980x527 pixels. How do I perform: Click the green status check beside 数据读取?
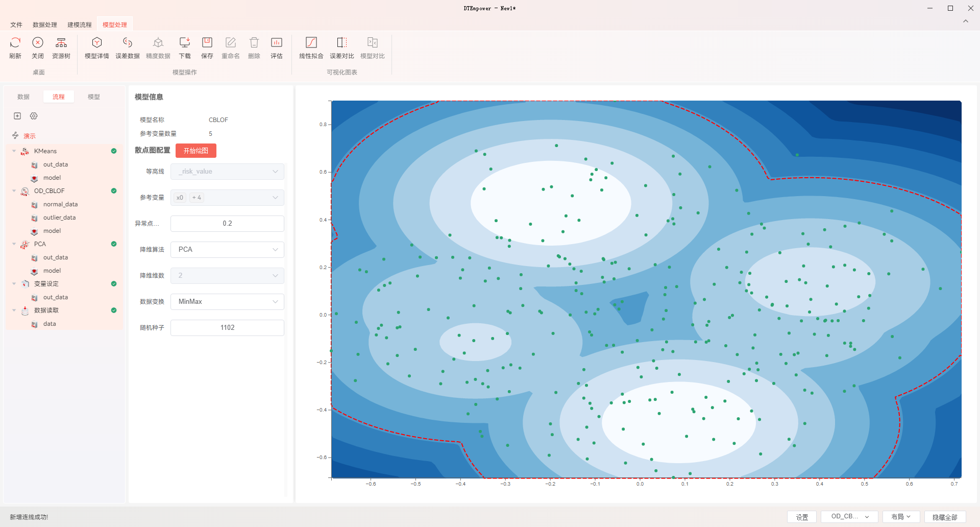114,310
